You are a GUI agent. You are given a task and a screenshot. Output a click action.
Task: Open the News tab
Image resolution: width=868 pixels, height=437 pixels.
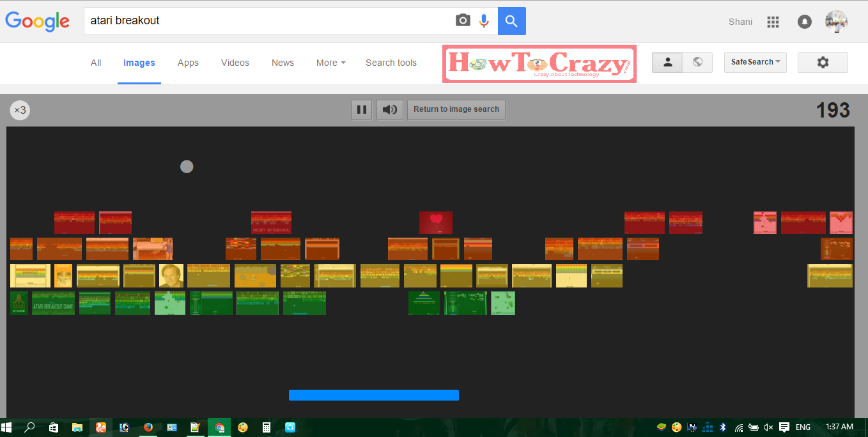[x=283, y=63]
